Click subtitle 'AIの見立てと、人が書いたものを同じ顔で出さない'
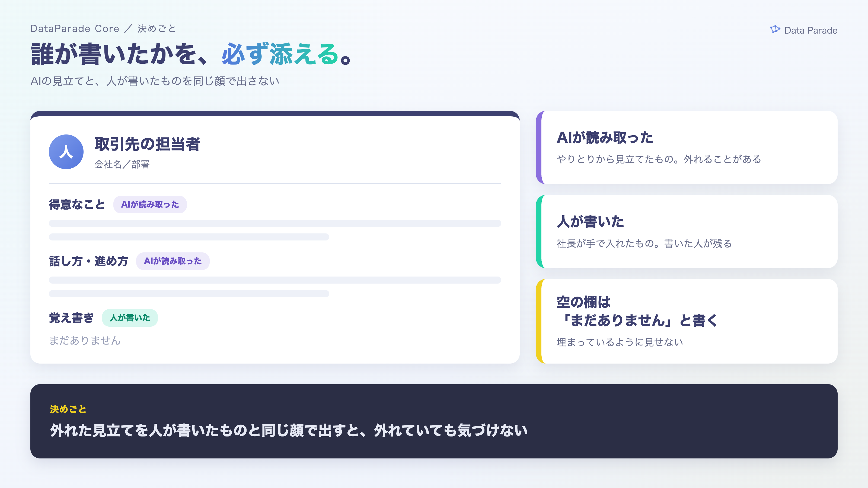This screenshot has height=488, width=868. click(155, 81)
